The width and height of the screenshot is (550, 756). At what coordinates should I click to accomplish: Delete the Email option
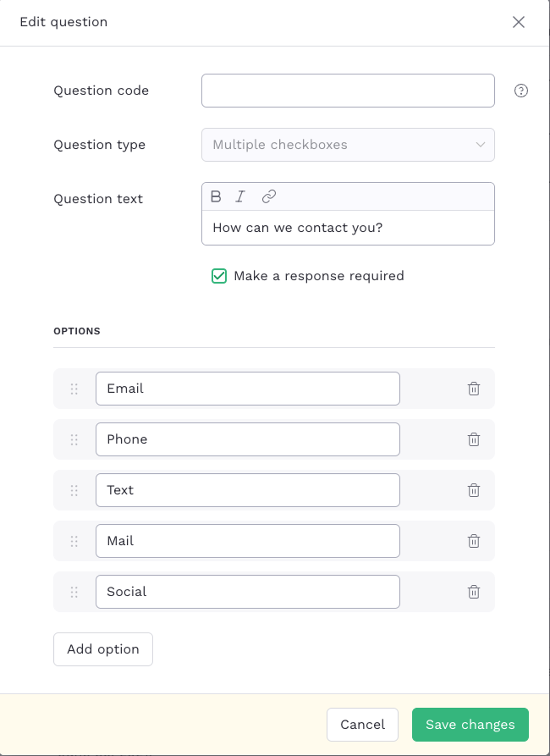point(474,389)
